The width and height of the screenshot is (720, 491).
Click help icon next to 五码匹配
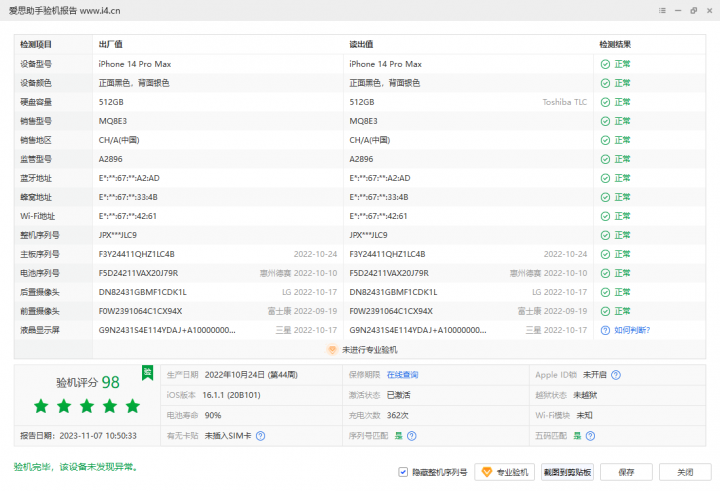click(x=590, y=436)
